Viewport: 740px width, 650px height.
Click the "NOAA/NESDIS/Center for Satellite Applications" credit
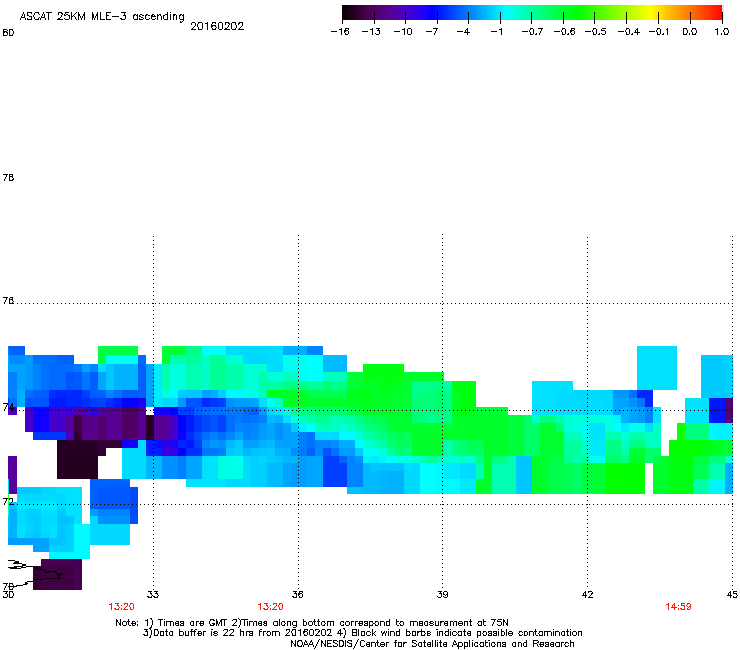pos(432,644)
